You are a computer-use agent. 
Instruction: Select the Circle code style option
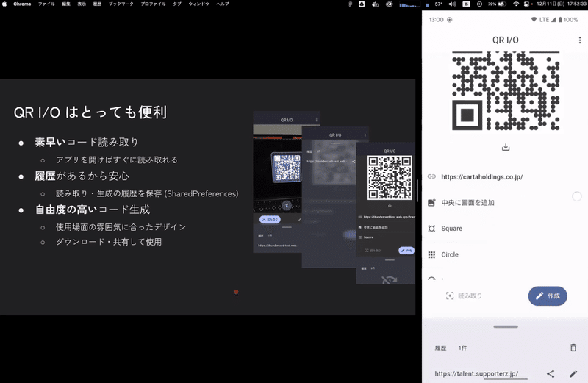point(505,254)
